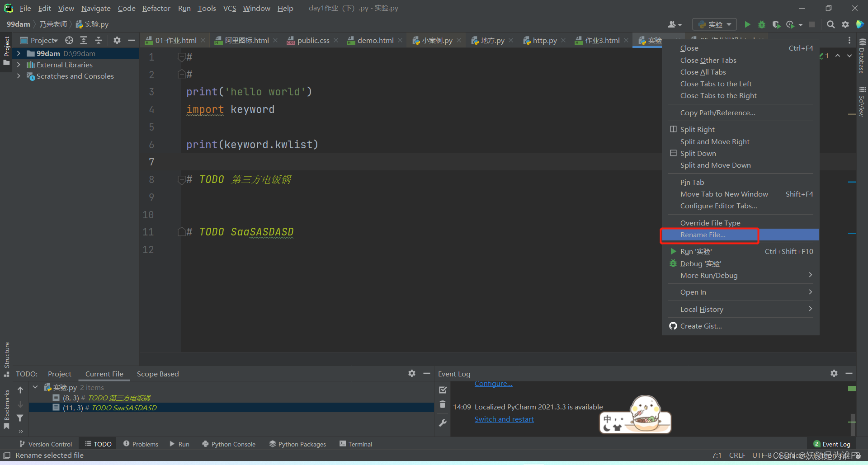Image resolution: width=868 pixels, height=465 pixels.
Task: Click Select Opened File target icon
Action: click(x=69, y=40)
